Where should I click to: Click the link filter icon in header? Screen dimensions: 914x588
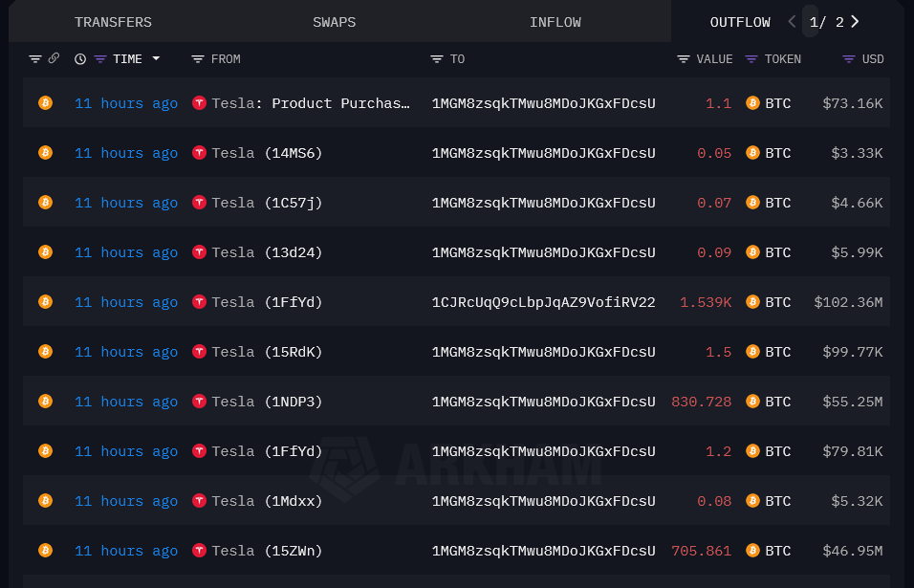(53, 58)
